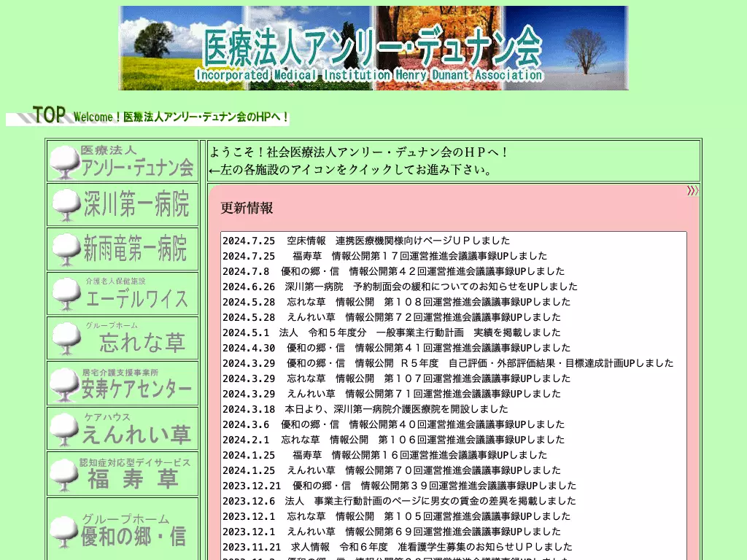Select the 2024.3.6 優和の郷・信 第40回 entry
This screenshot has width=747, height=560.
(x=393, y=424)
